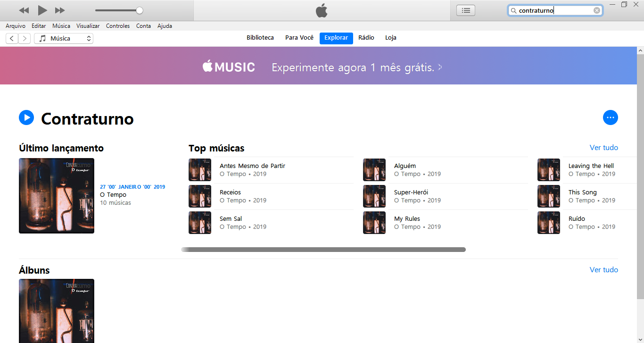Click the release date 27 Janeiro 2019 text
Image resolution: width=644 pixels, height=343 pixels.
pos(132,187)
